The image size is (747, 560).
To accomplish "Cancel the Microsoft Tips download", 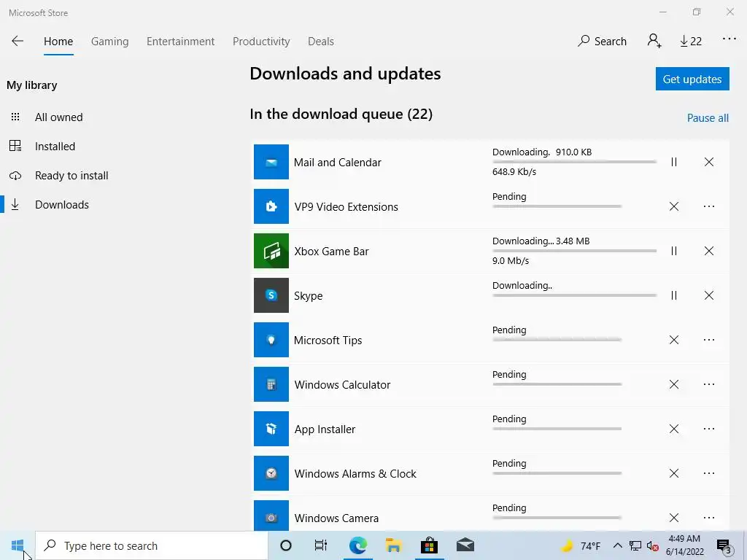I will tap(673, 340).
